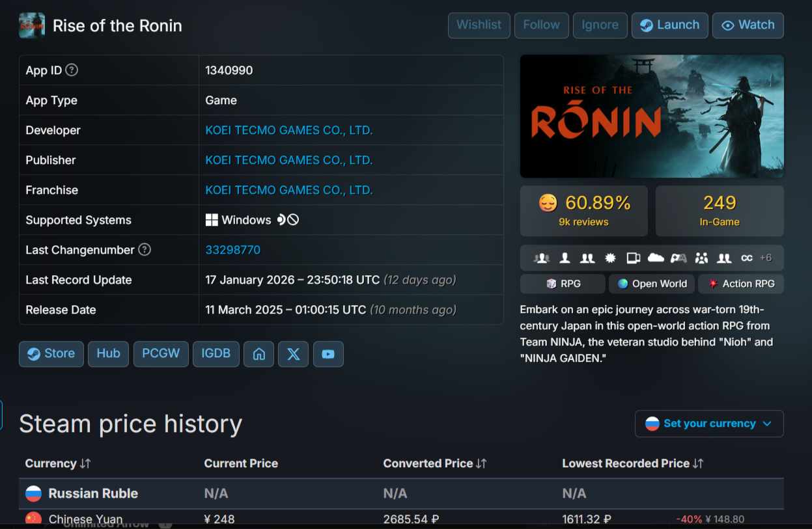
Task: Click the Current Price column header
Action: pos(241,463)
